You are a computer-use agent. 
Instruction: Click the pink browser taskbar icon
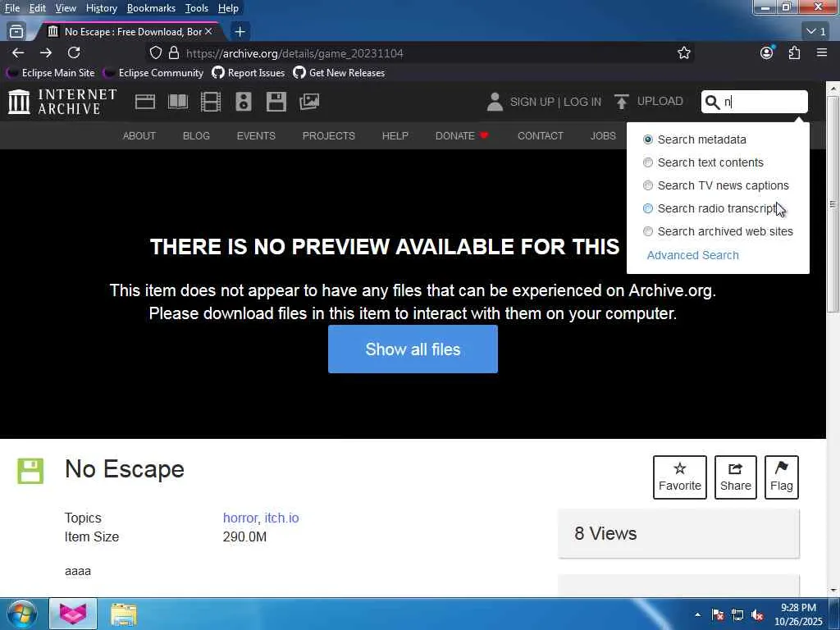(73, 614)
